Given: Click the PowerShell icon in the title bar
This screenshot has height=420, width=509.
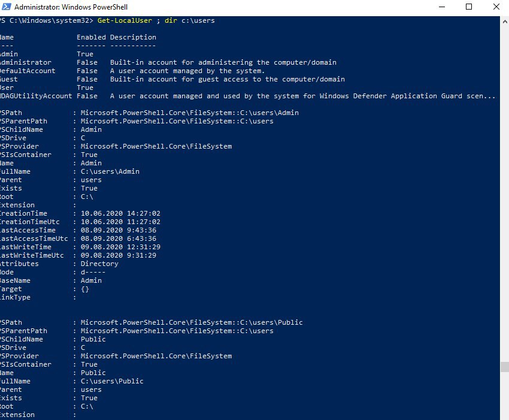Looking at the screenshot, I should tap(6, 7).
